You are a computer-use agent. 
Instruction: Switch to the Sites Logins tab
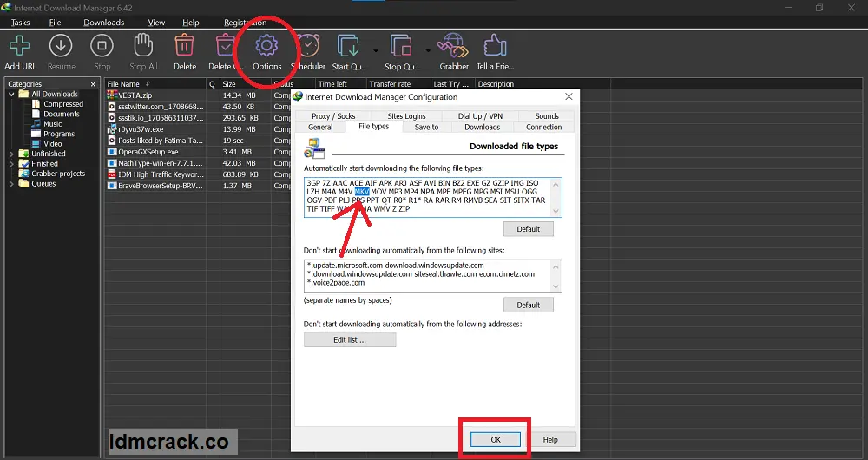(406, 116)
